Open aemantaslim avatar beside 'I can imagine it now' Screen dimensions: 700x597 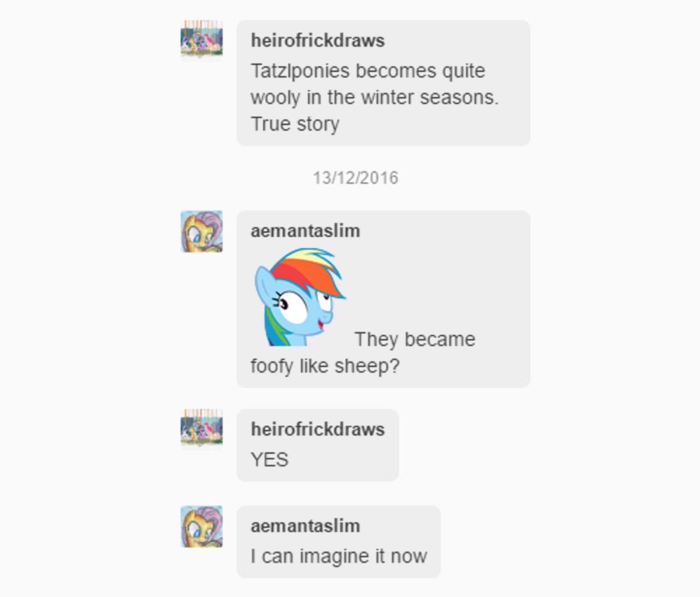coord(202,526)
